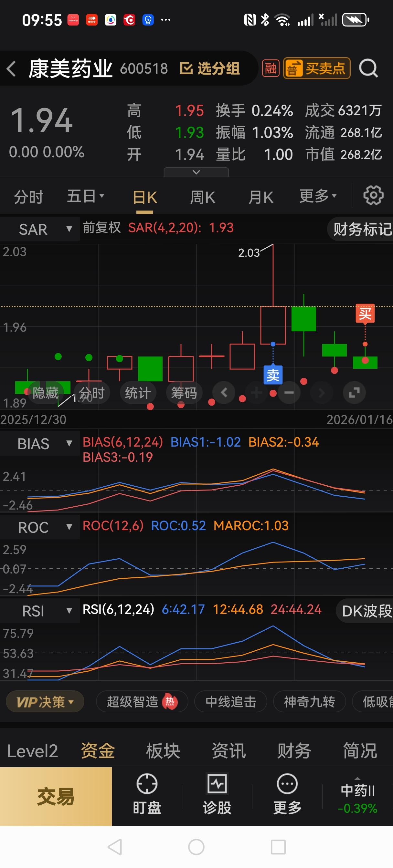Screen dimensions: 393x868
Task: Tap the 买 buy signal marker
Action: [x=365, y=314]
